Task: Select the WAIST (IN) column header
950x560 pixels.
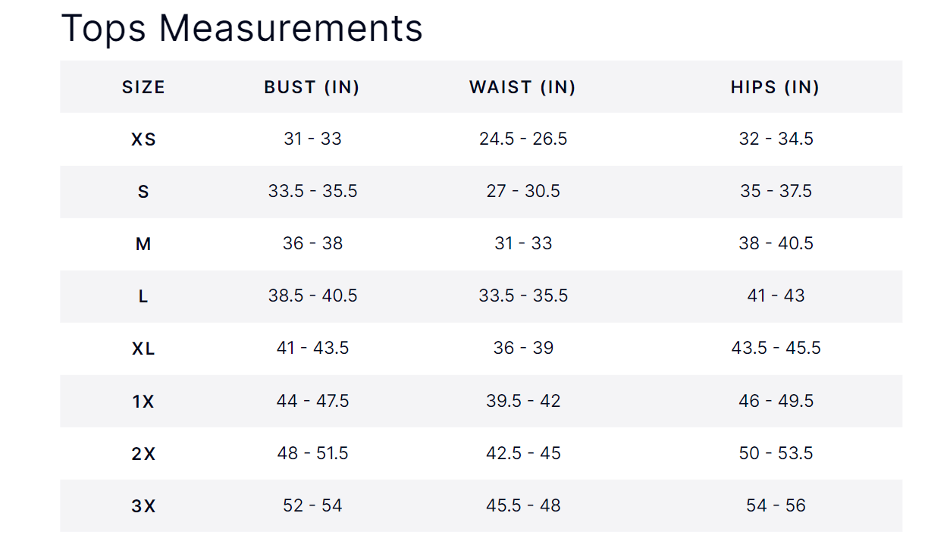Action: pos(523,87)
